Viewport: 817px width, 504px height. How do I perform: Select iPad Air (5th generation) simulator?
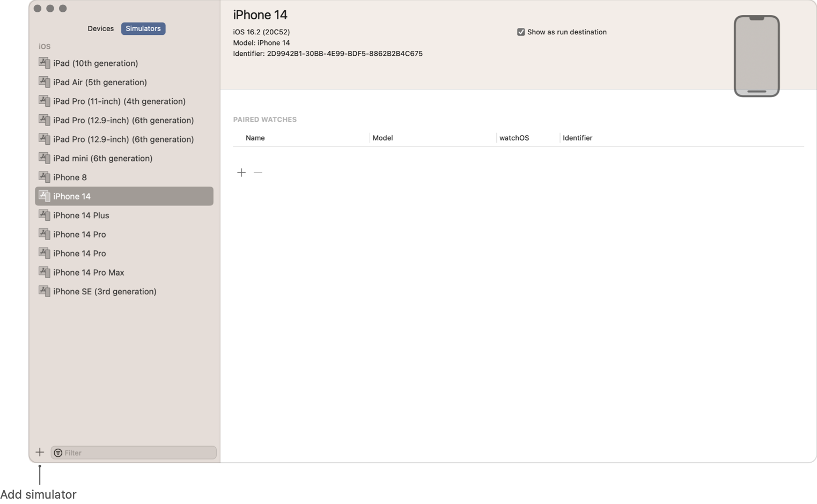pyautogui.click(x=100, y=82)
